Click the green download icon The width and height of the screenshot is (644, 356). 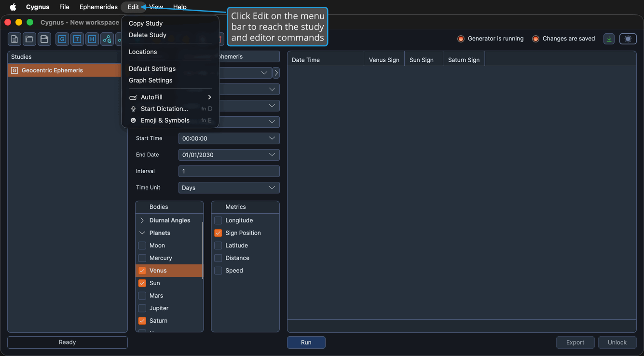(609, 39)
